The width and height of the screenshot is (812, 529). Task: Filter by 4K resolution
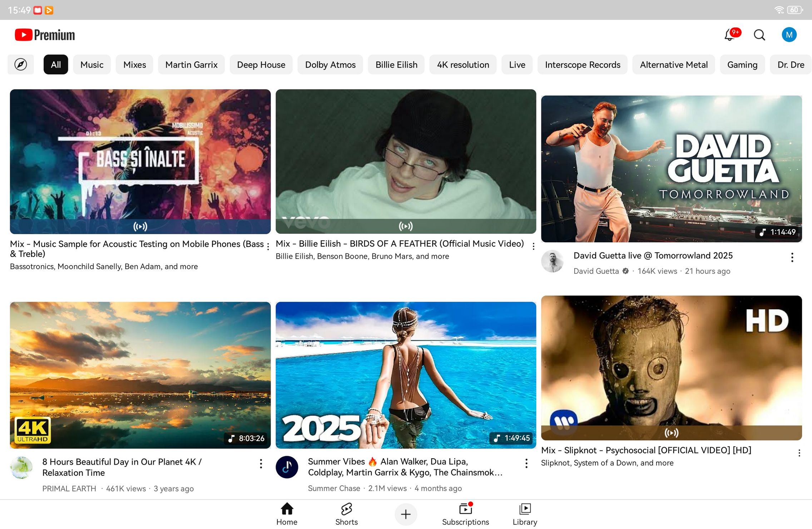(x=463, y=65)
